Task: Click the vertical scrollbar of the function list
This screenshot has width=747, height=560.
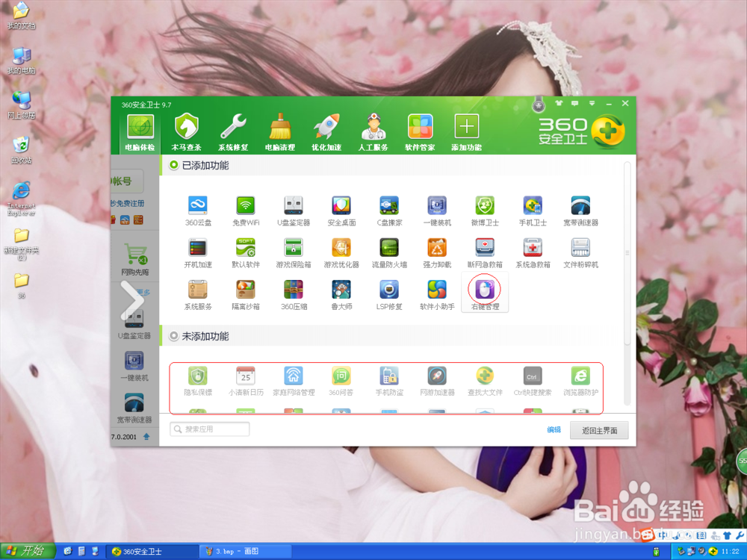Action: click(x=627, y=253)
